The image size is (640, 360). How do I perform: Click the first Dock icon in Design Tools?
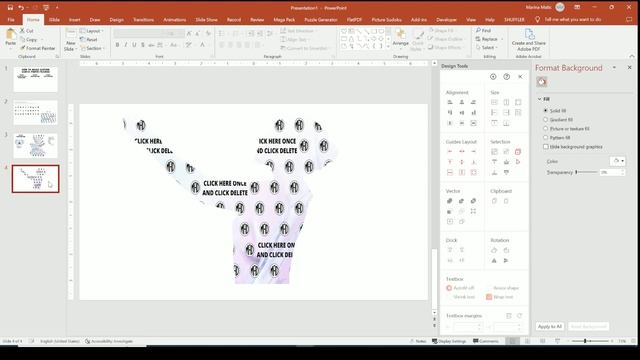tap(450, 250)
